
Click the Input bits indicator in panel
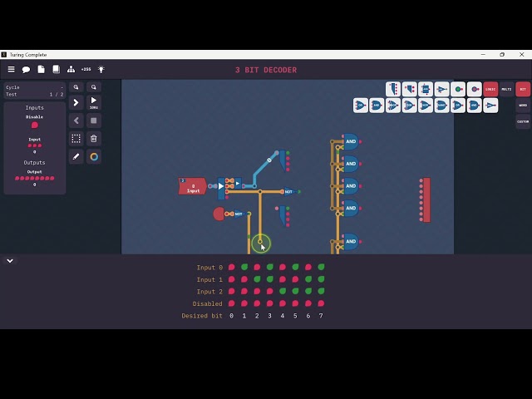35,145
